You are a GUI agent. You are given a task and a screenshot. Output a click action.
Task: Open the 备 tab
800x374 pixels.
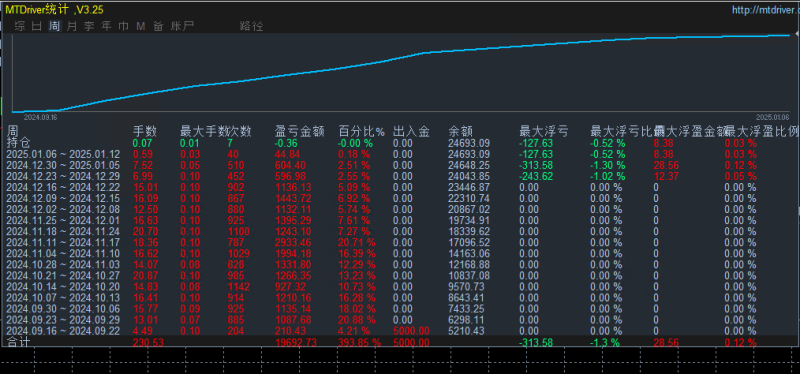click(158, 26)
